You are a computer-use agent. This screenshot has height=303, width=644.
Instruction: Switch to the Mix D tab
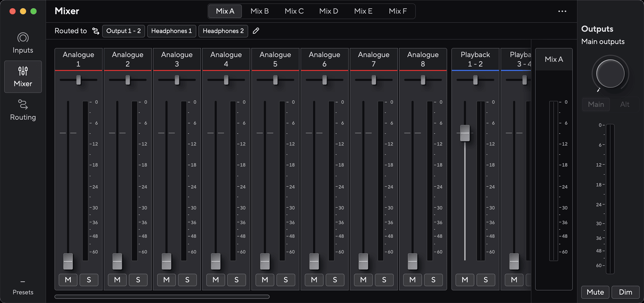click(329, 11)
